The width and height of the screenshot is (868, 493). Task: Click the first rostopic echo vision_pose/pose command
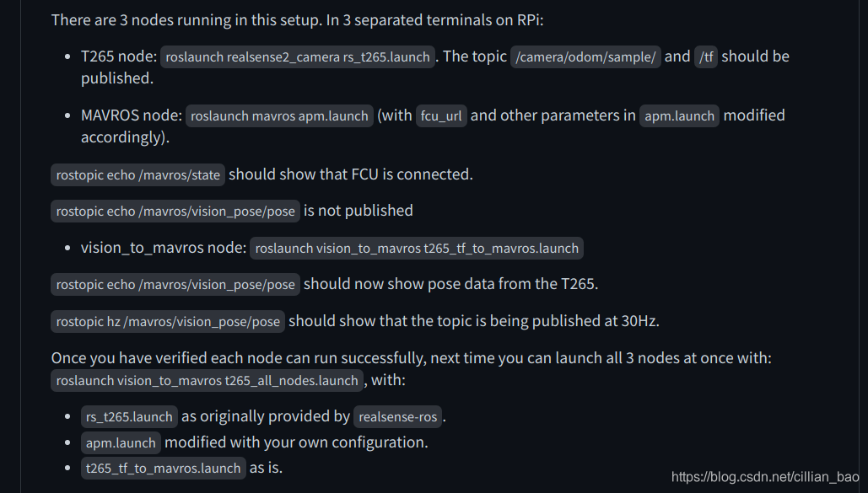[175, 212]
